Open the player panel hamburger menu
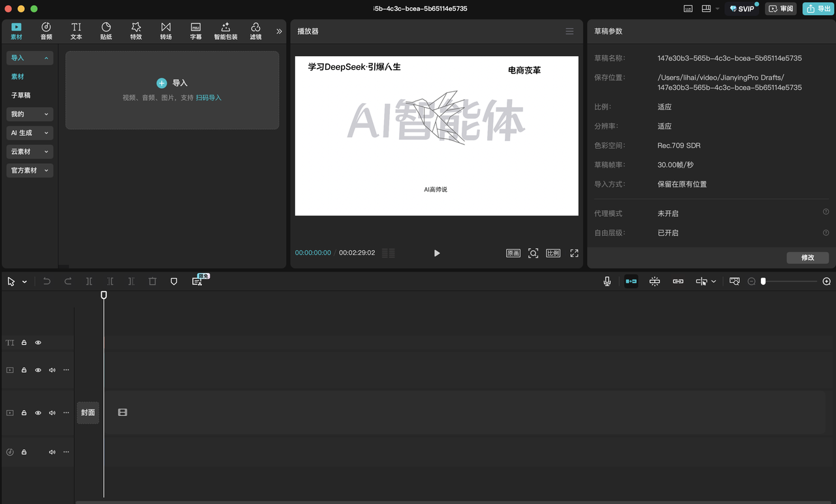Screen dimensions: 836x504 [570, 31]
